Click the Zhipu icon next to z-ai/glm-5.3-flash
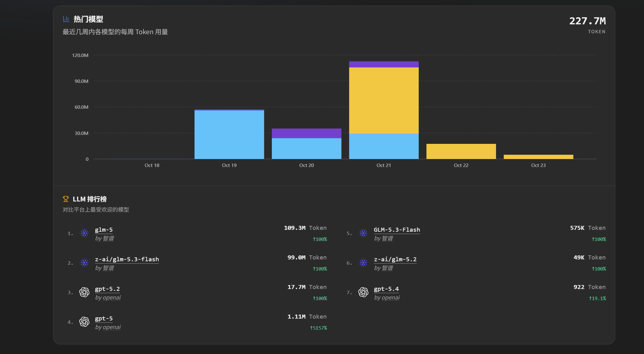This screenshot has width=644, height=354. click(84, 263)
